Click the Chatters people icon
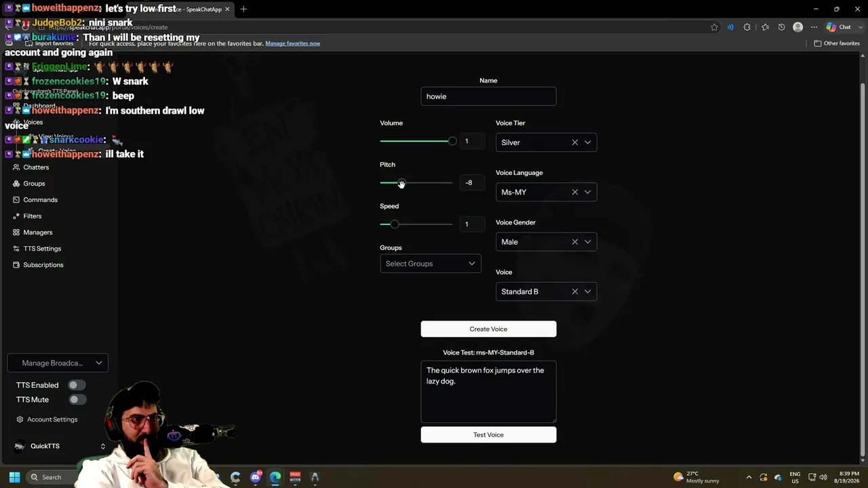 pos(16,167)
